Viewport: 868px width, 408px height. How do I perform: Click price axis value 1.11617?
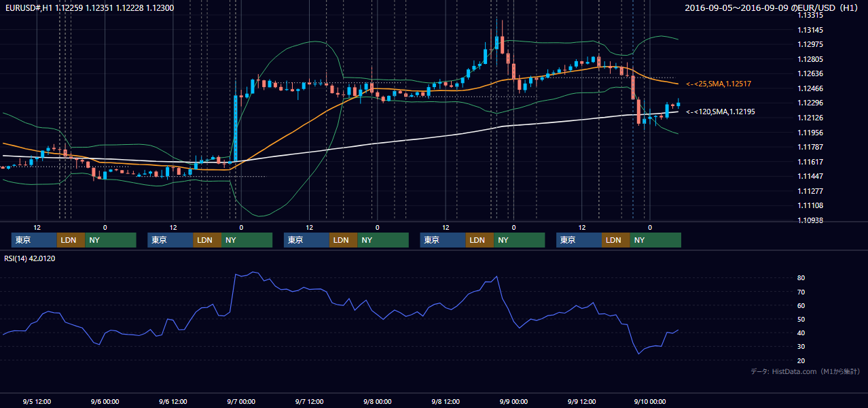810,162
